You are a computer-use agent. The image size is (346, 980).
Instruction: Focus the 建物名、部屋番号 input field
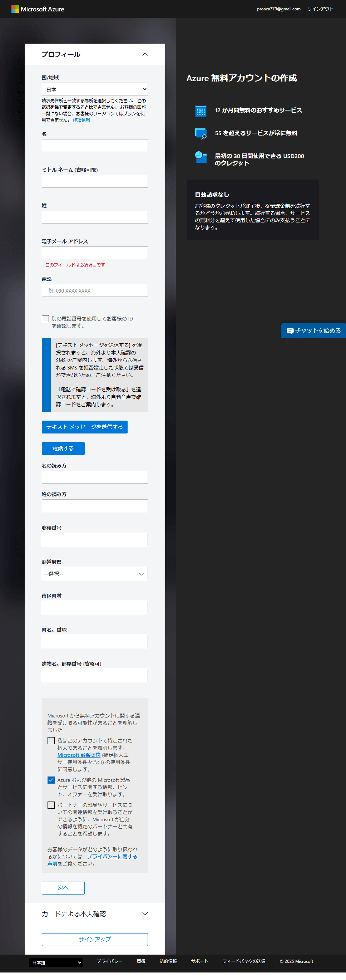(x=95, y=676)
